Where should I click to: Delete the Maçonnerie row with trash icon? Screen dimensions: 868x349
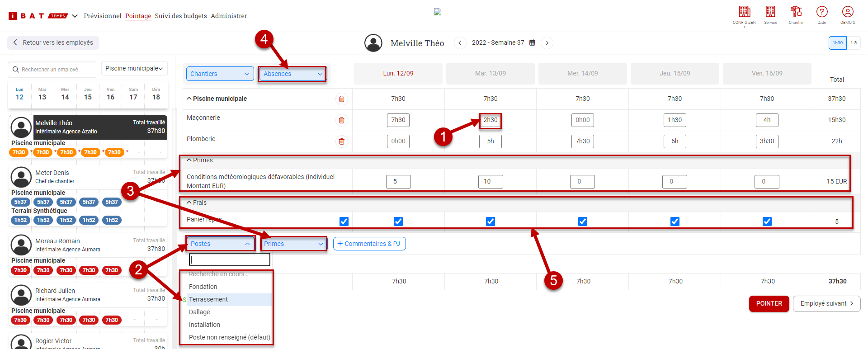tap(342, 120)
